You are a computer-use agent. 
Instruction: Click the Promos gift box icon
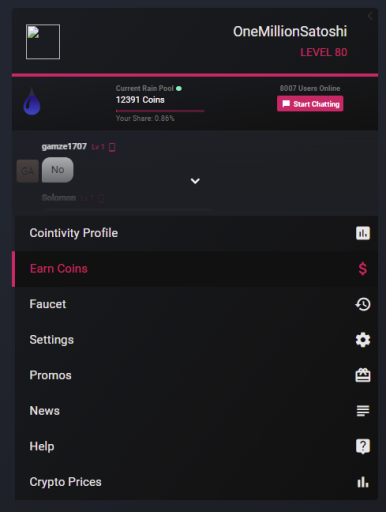click(x=363, y=375)
